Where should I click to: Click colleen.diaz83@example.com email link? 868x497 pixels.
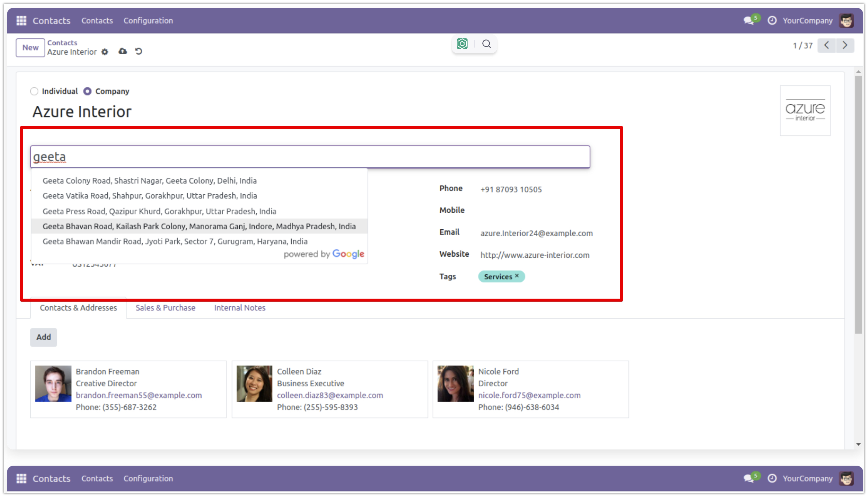pyautogui.click(x=330, y=395)
